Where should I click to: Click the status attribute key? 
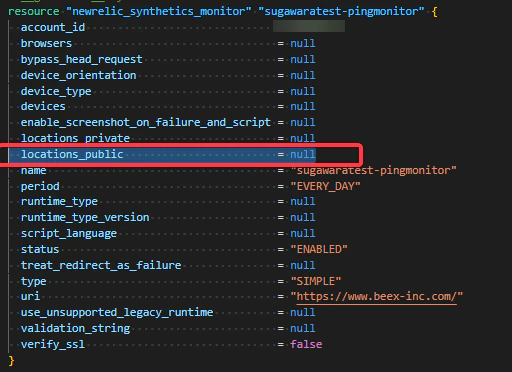click(x=40, y=249)
